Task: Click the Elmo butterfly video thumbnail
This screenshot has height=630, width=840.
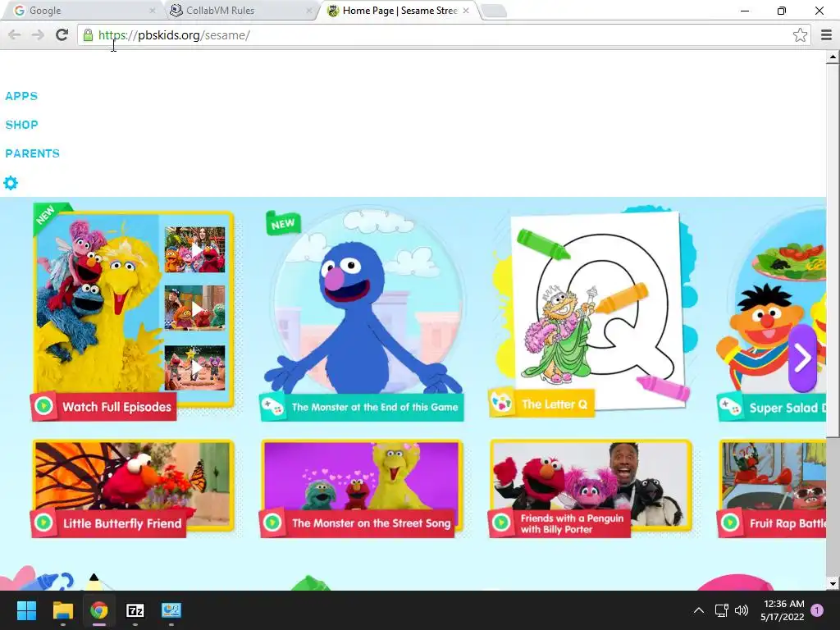Action: click(133, 477)
